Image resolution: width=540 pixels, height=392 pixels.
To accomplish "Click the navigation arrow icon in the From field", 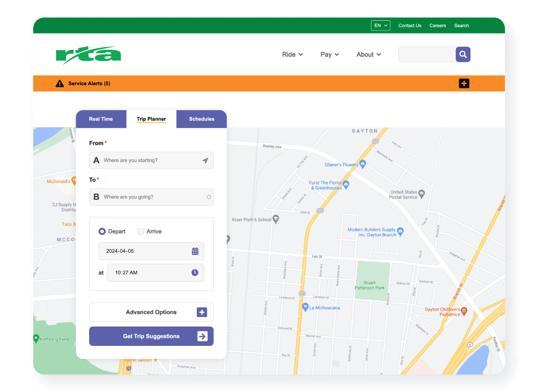I will 205,160.
